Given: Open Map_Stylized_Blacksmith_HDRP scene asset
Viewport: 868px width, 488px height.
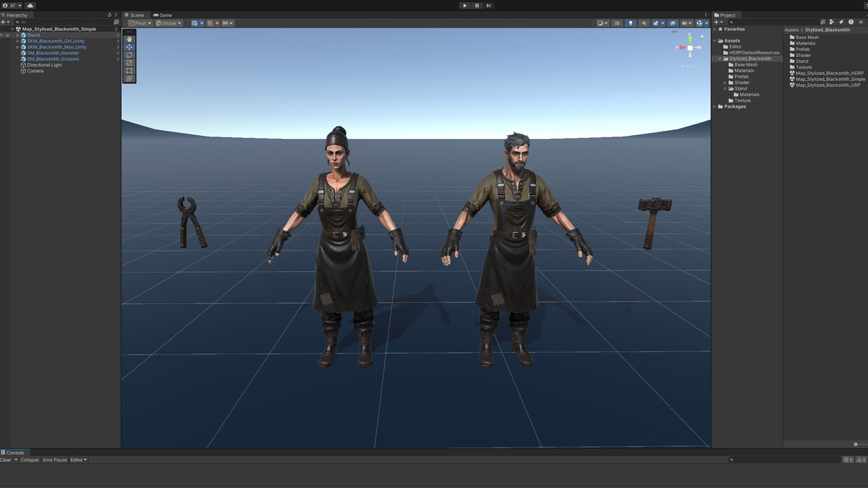Looking at the screenshot, I should coord(827,73).
